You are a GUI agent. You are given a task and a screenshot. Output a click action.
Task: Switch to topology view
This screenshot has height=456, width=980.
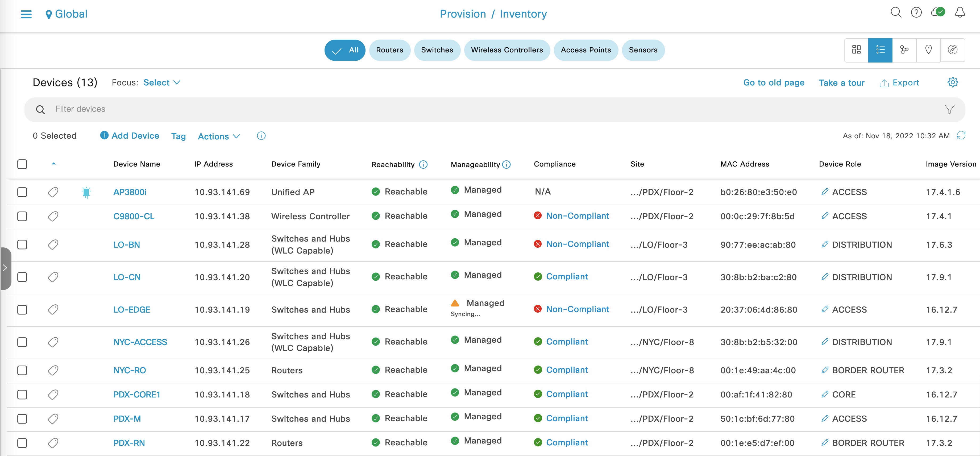(x=904, y=49)
